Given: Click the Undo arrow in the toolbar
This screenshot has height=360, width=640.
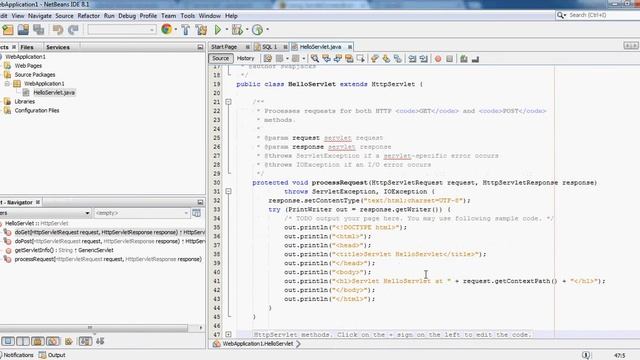Looking at the screenshot, I should [x=58, y=29].
